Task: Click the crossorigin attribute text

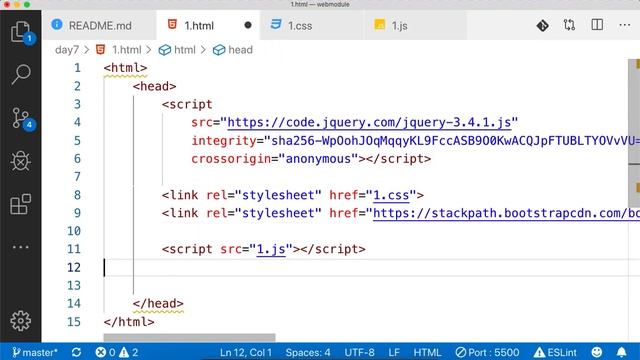Action: [231, 159]
